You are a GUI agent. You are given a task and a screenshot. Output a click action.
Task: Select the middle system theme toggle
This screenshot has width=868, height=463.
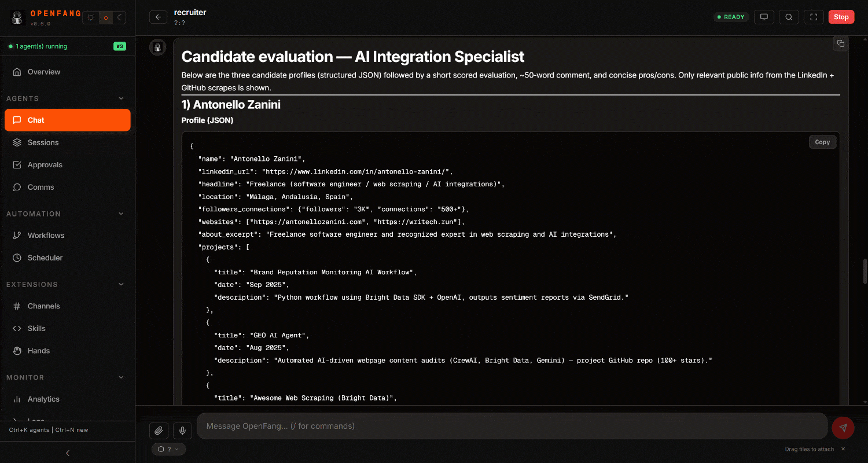pyautogui.click(x=105, y=18)
